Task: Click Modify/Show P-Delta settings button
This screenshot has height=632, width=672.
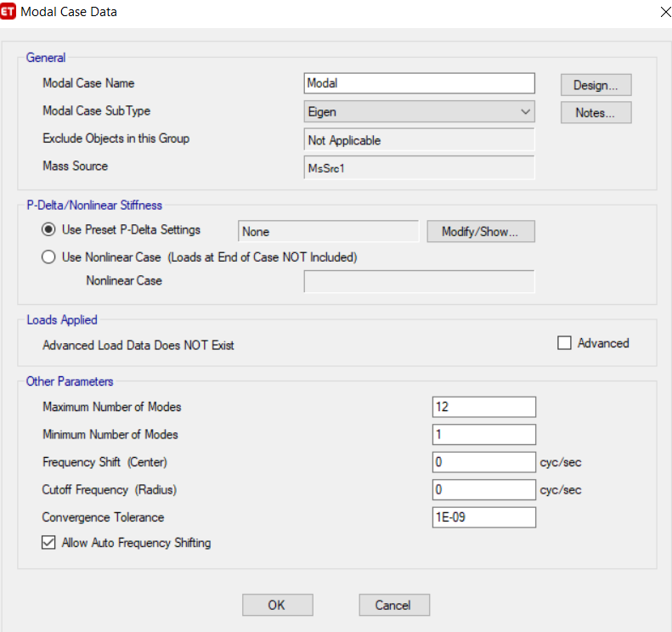Action: [x=481, y=232]
